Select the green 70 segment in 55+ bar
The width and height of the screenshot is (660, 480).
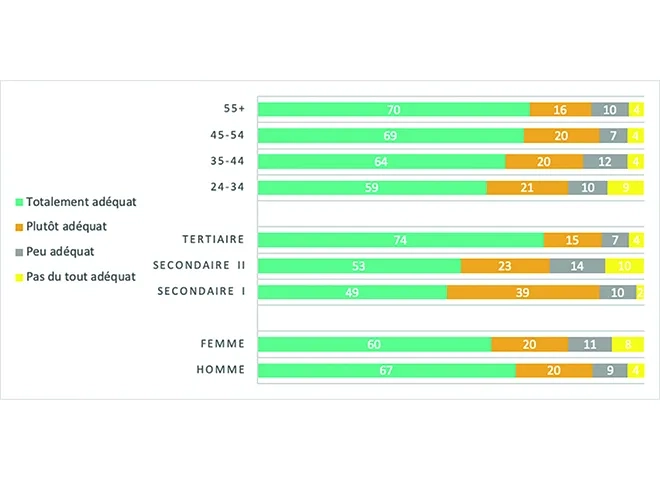pos(394,110)
